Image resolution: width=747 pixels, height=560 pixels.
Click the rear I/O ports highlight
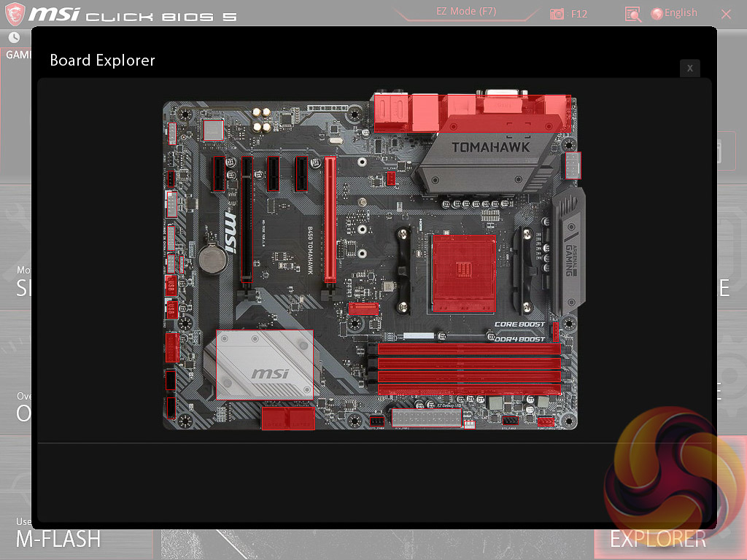pyautogui.click(x=472, y=113)
